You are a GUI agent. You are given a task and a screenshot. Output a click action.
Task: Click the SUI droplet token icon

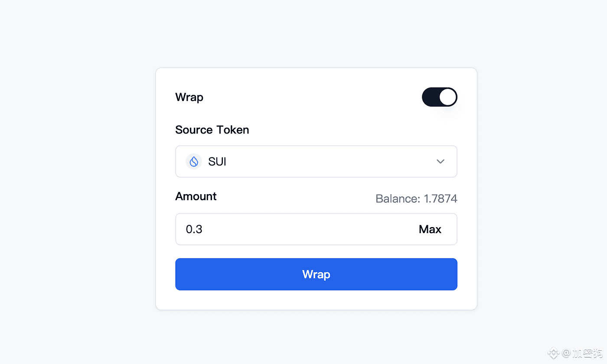tap(194, 162)
